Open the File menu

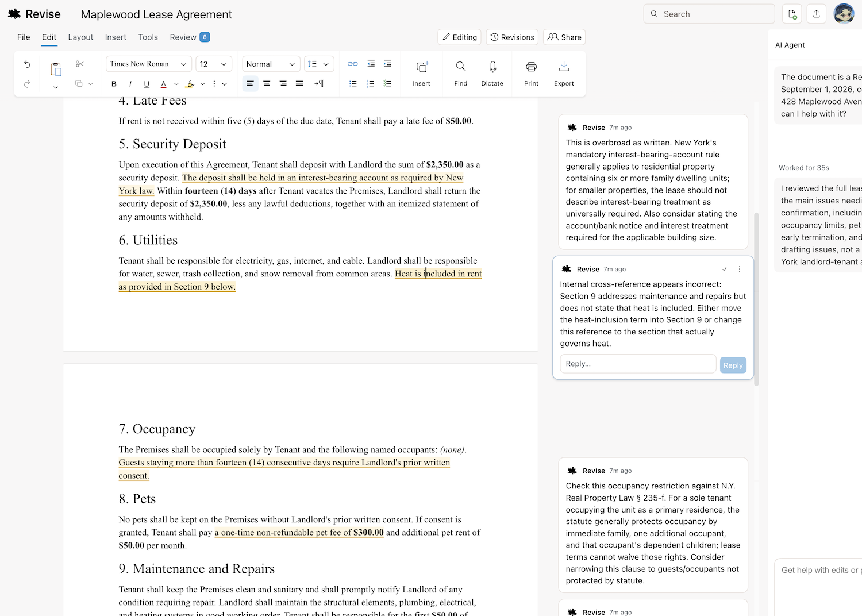point(24,37)
